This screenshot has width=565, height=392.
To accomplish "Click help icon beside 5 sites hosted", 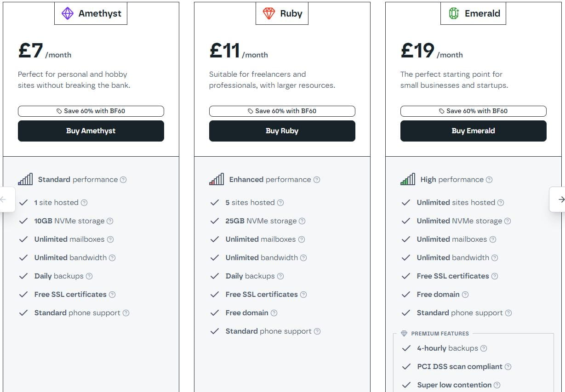I will [x=280, y=203].
